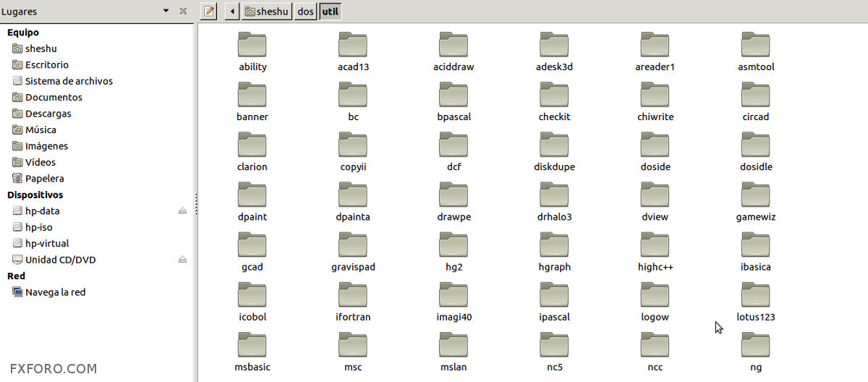Select the areader1 folder icon
This screenshot has width=868, height=382.
click(655, 45)
